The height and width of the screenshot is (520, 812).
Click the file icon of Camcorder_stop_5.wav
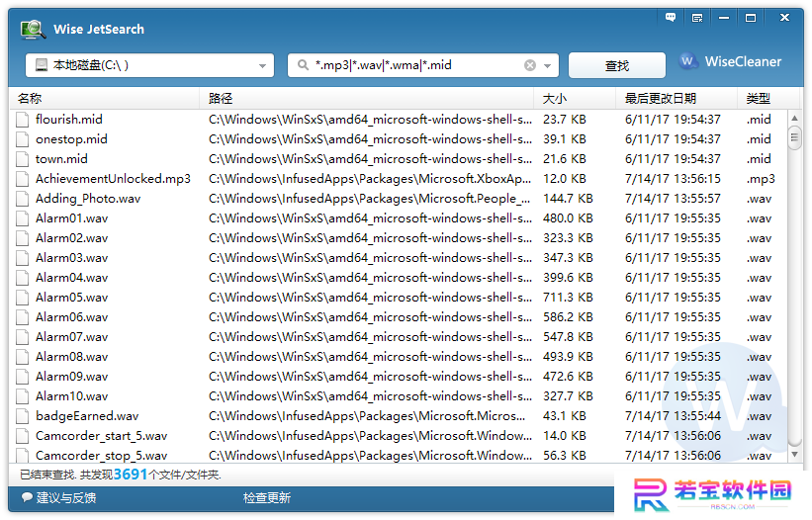22,456
